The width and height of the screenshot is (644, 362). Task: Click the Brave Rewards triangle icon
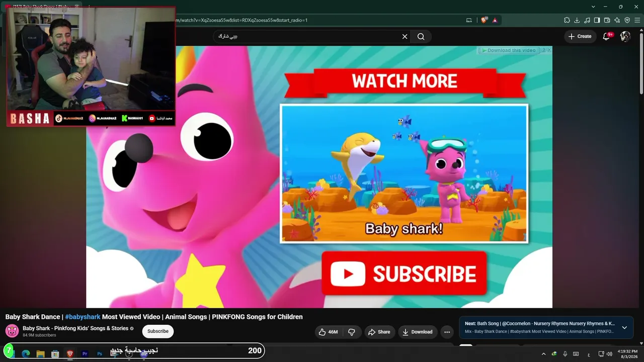tap(495, 20)
